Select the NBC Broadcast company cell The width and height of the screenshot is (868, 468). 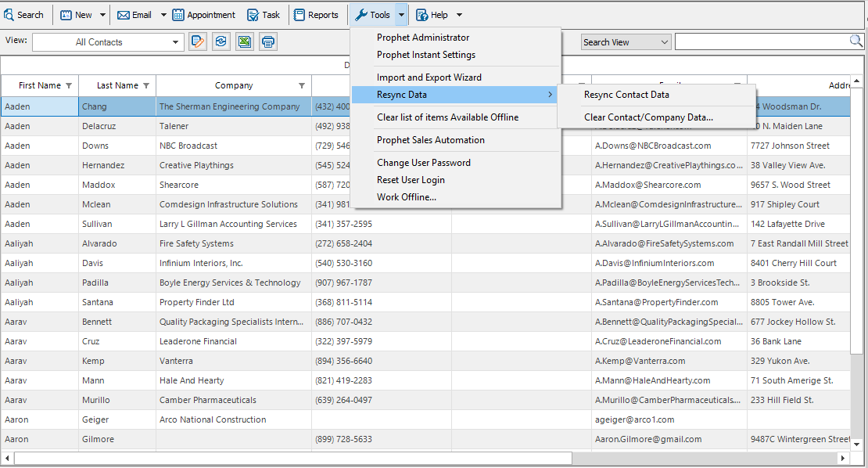234,146
